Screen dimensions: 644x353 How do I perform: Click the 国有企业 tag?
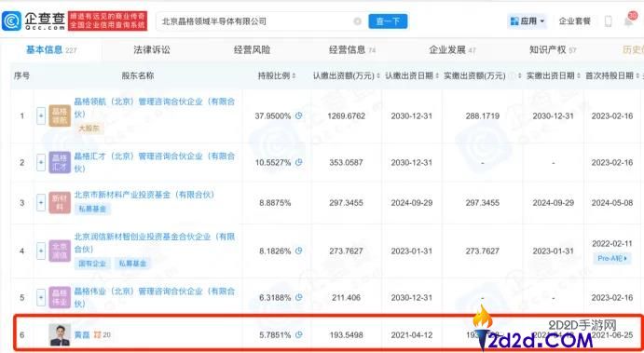point(92,264)
